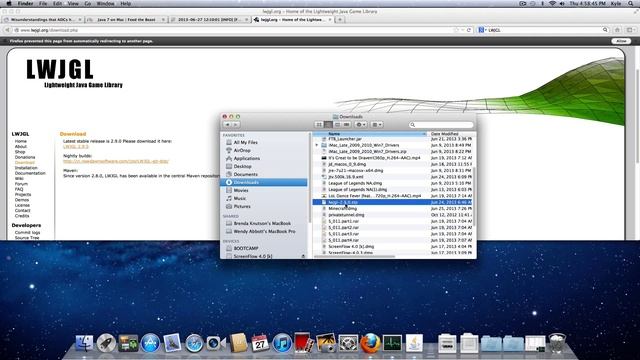640x360 pixels.
Task: Open the Apple menu
Action: point(9,3)
